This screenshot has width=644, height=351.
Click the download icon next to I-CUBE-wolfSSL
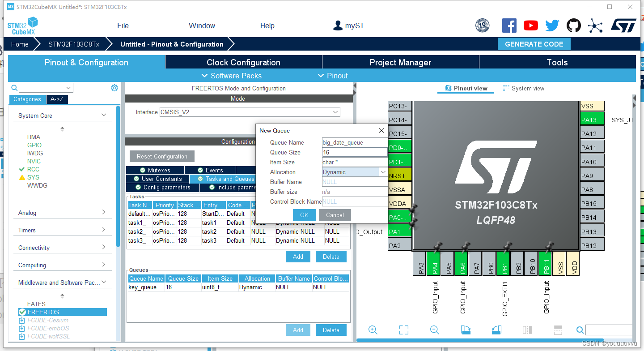(x=22, y=337)
